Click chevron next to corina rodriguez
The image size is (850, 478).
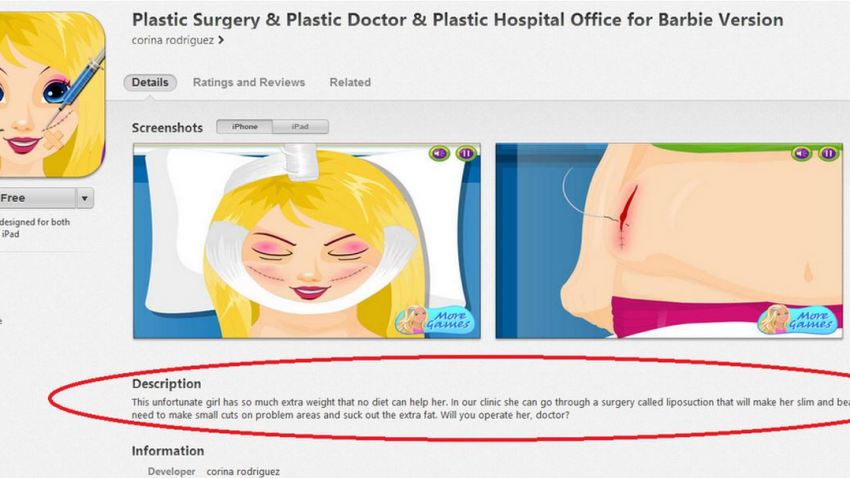click(221, 40)
